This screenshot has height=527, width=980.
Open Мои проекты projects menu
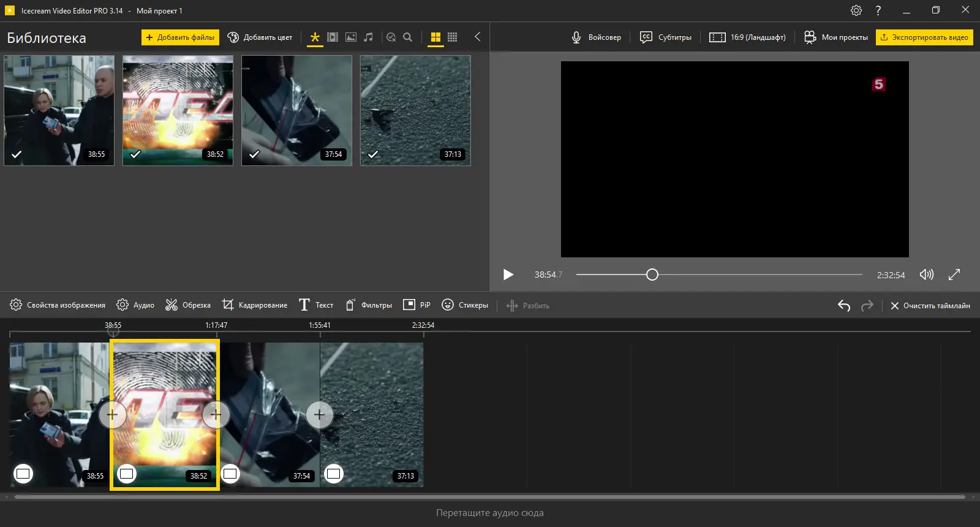pyautogui.click(x=836, y=37)
